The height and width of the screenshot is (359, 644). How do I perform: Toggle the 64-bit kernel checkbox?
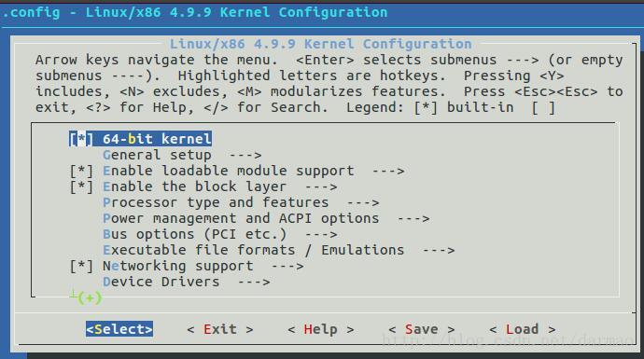point(81,139)
